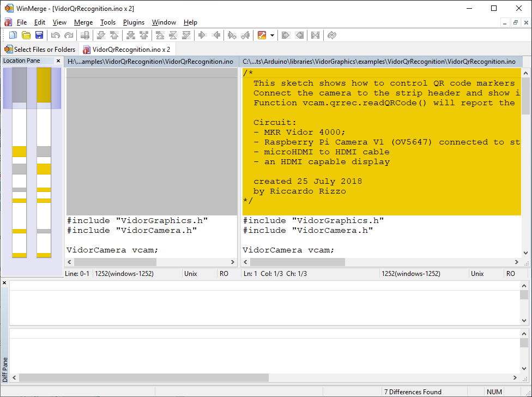Open the Plugins menu
532x397 pixels.
coord(134,22)
